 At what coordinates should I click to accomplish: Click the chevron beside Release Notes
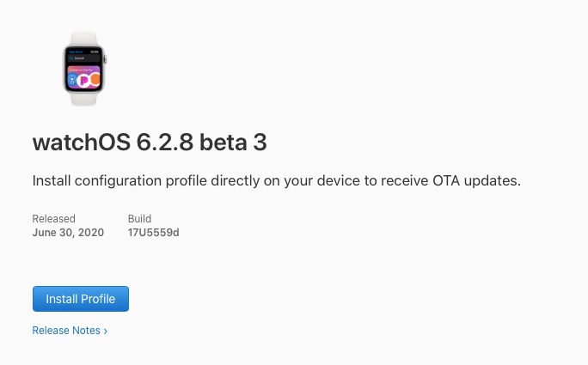coord(106,331)
